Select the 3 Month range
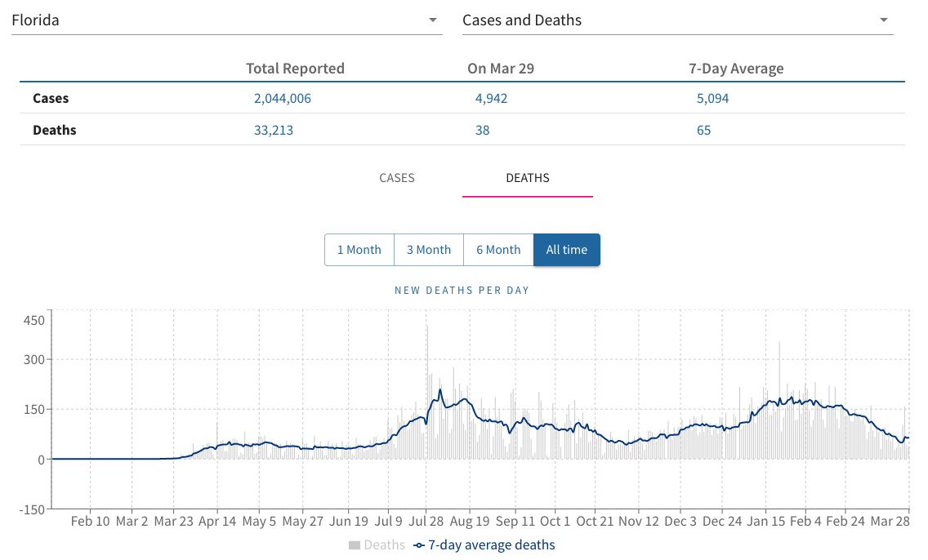 429,250
